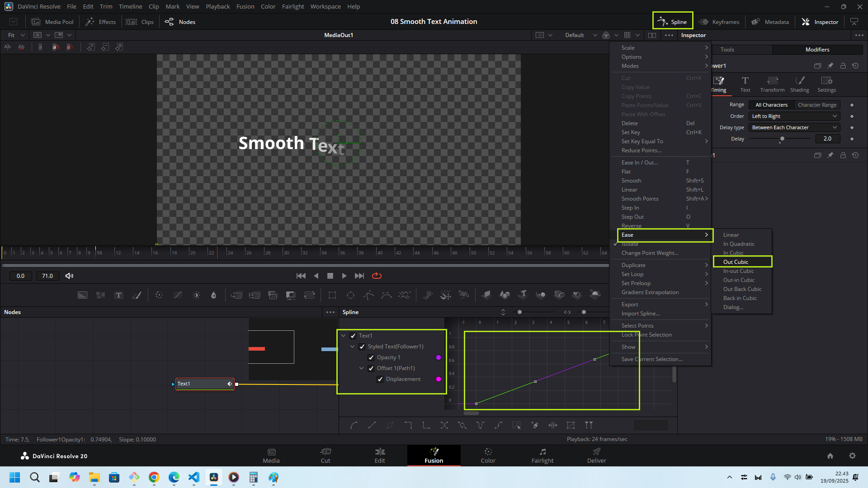Collapse the Text1 tree in Spline
Viewport: 868px width, 488px height.
coord(344,336)
